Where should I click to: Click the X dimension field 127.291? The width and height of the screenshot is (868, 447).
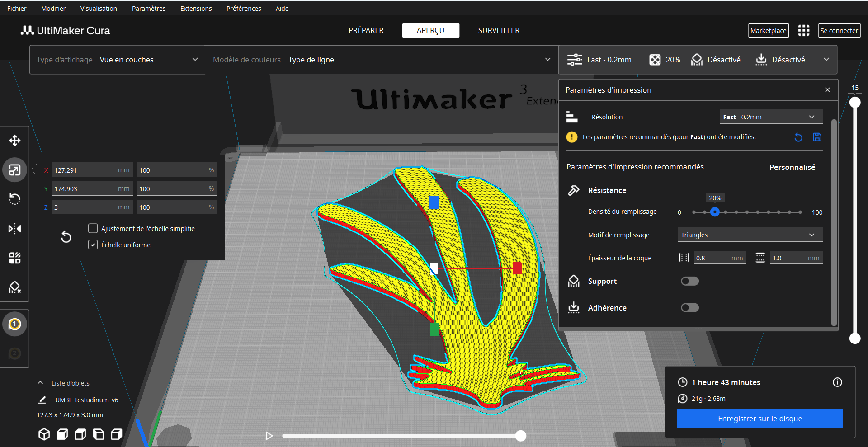[92, 170]
